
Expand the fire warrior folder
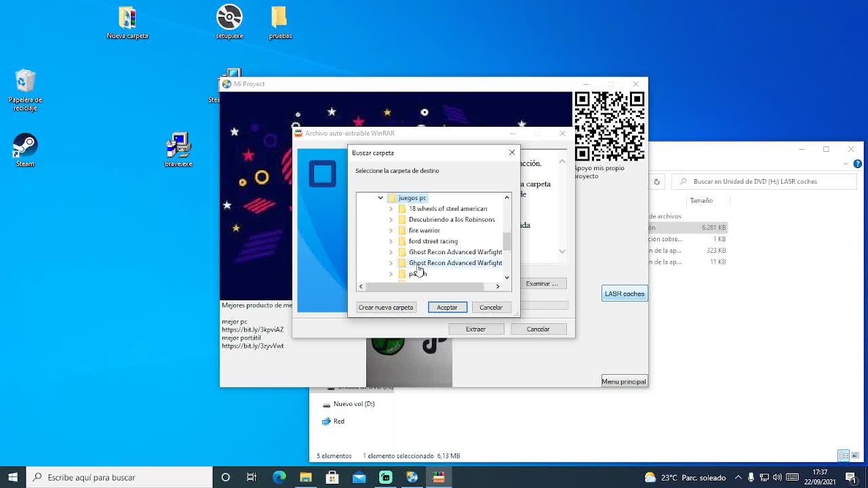[391, 230]
